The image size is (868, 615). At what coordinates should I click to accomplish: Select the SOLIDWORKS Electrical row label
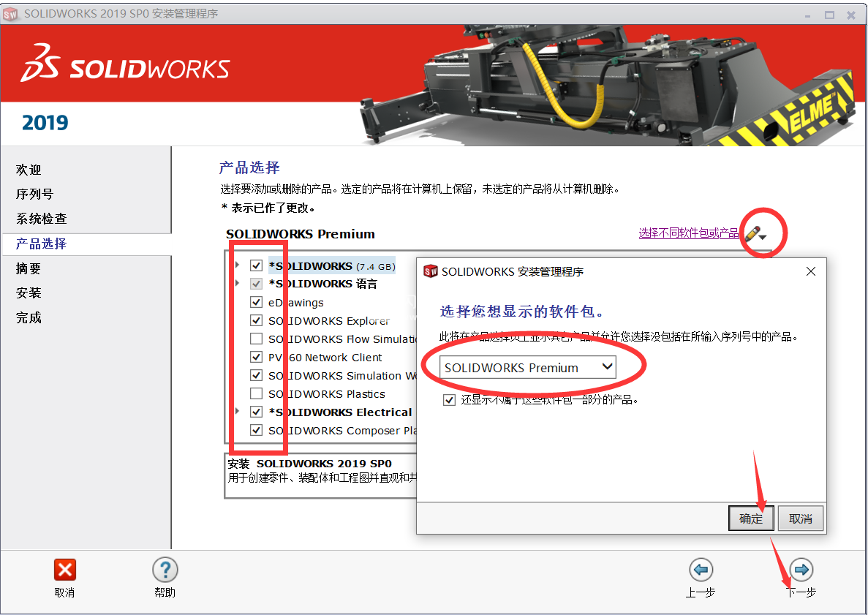pos(341,412)
